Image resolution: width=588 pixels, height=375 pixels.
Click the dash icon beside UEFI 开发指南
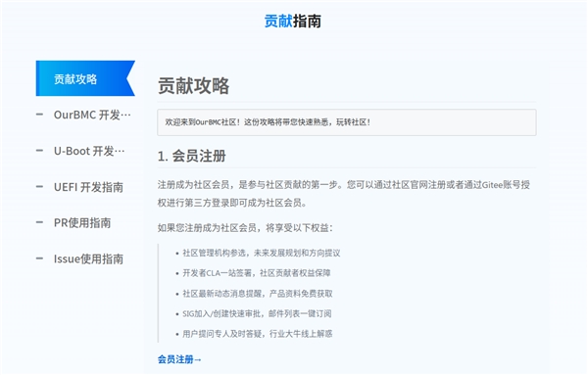(x=39, y=187)
